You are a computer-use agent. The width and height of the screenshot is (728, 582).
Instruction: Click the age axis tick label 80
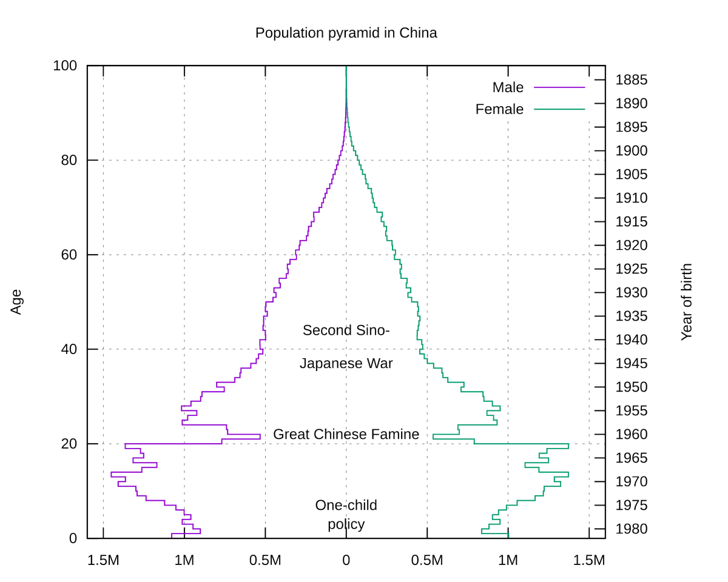pyautogui.click(x=69, y=160)
